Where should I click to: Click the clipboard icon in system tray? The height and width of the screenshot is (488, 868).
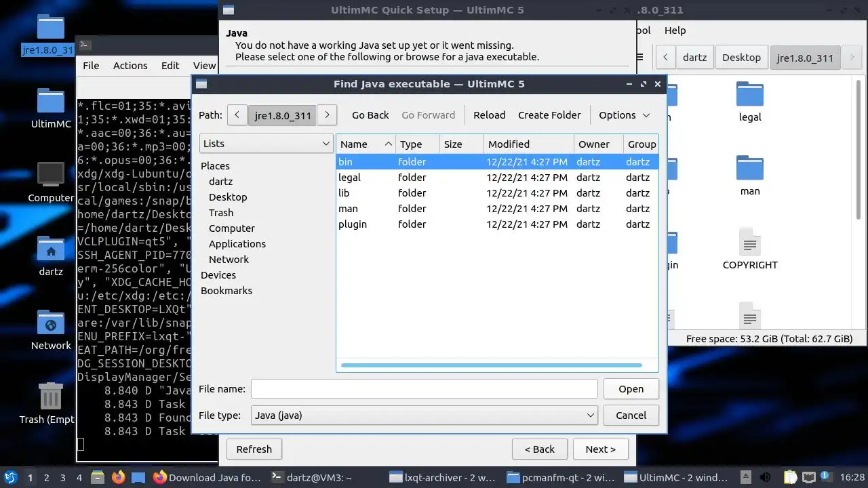(791, 477)
